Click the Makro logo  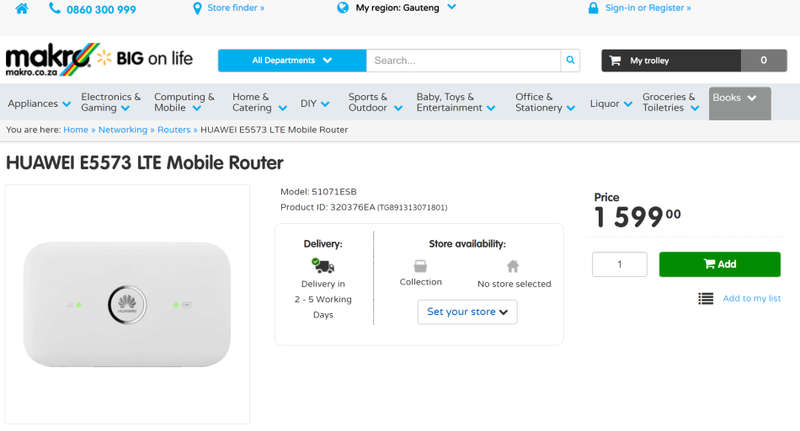pyautogui.click(x=53, y=60)
